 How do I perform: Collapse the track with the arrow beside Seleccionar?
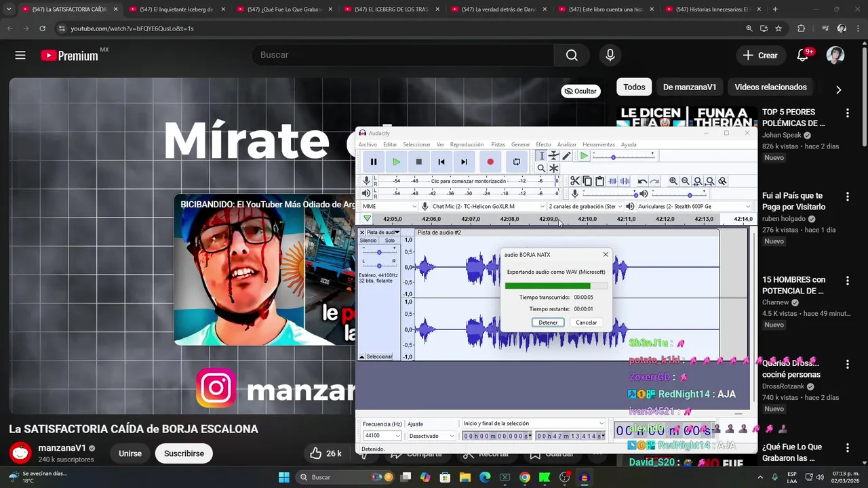point(362,357)
